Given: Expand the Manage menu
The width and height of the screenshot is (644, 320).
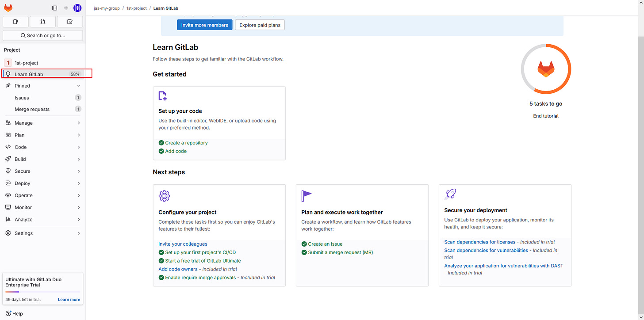Looking at the screenshot, I should point(43,123).
